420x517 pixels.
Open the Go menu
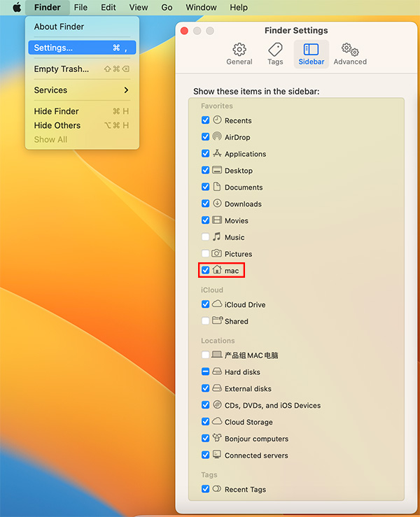pyautogui.click(x=167, y=7)
